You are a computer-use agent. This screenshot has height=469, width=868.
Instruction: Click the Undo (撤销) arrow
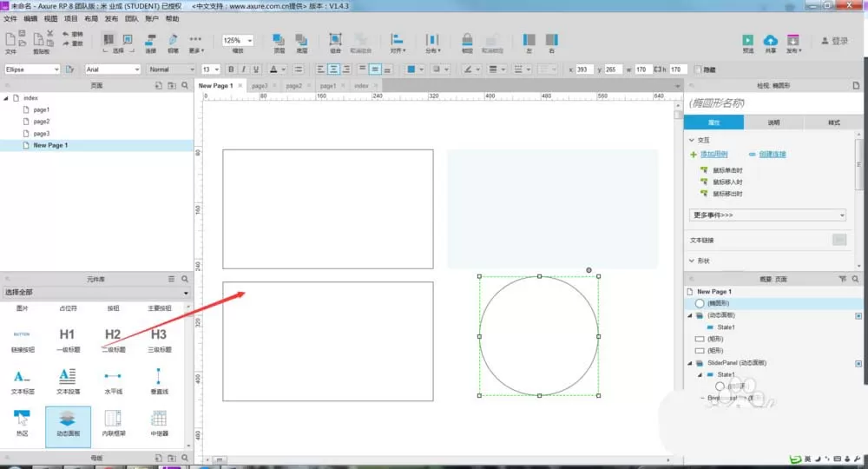[x=66, y=35]
